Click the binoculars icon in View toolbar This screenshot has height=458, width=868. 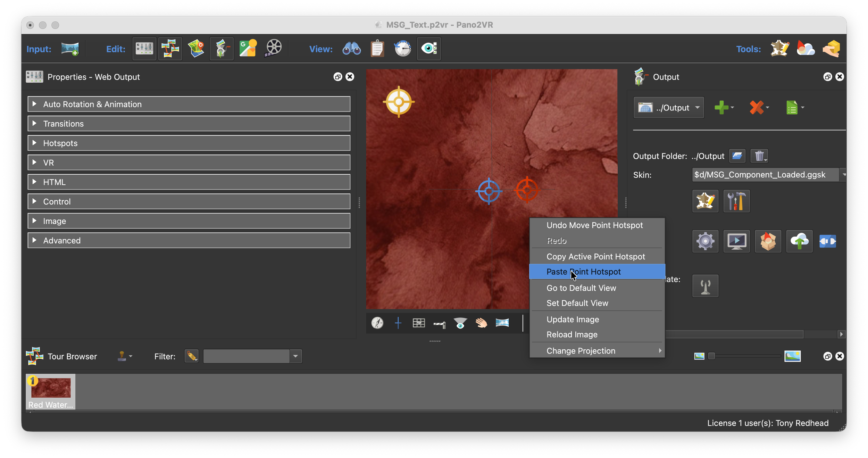tap(351, 49)
